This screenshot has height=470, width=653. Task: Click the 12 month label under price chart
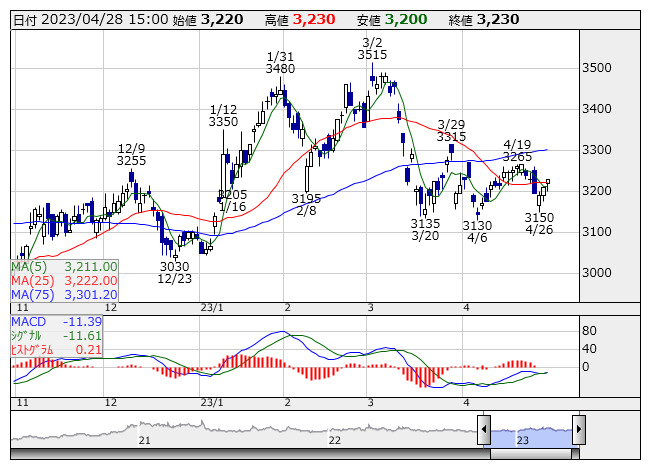pyautogui.click(x=111, y=308)
